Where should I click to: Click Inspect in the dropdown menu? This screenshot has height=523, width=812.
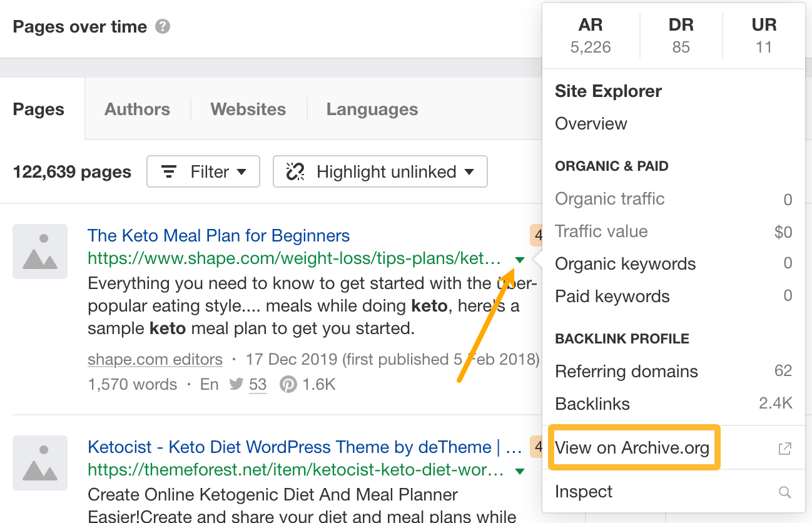click(x=583, y=492)
